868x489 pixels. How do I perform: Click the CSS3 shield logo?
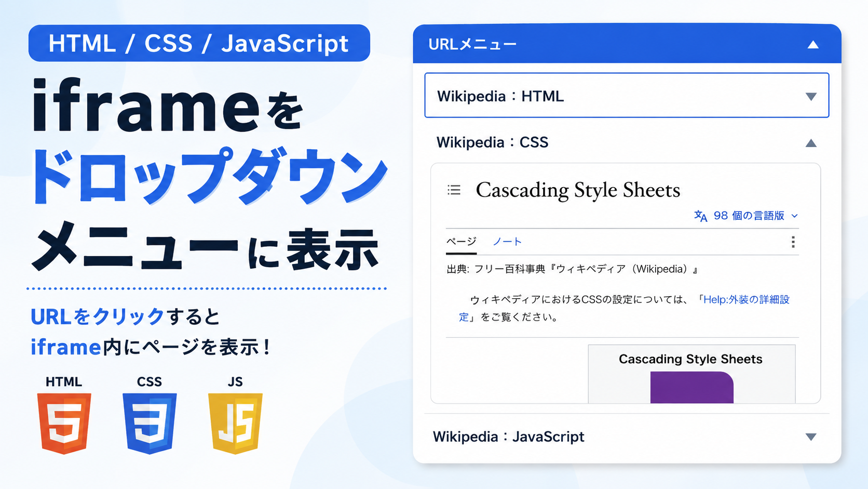(150, 423)
